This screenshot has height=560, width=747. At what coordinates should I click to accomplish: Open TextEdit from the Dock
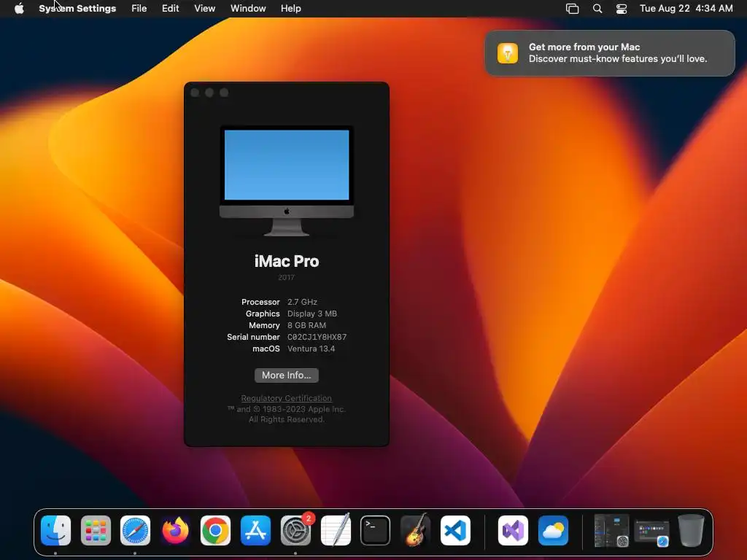pyautogui.click(x=336, y=531)
